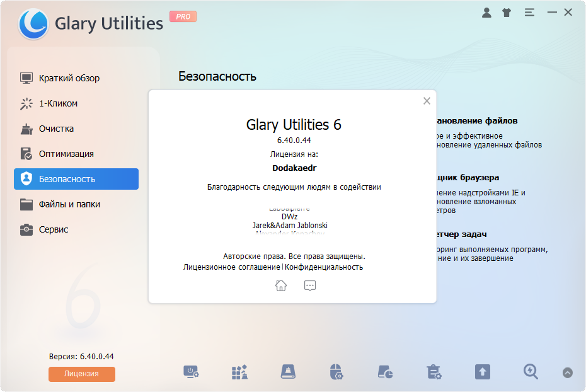The height and width of the screenshot is (392, 586).
Task: Open the Лицензионное соглашение link
Action: pos(231,267)
